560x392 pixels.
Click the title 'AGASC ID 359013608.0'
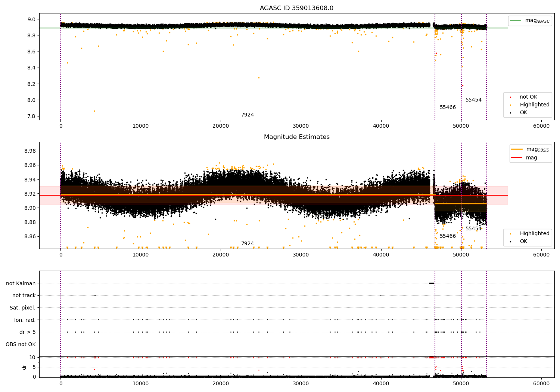tap(296, 8)
